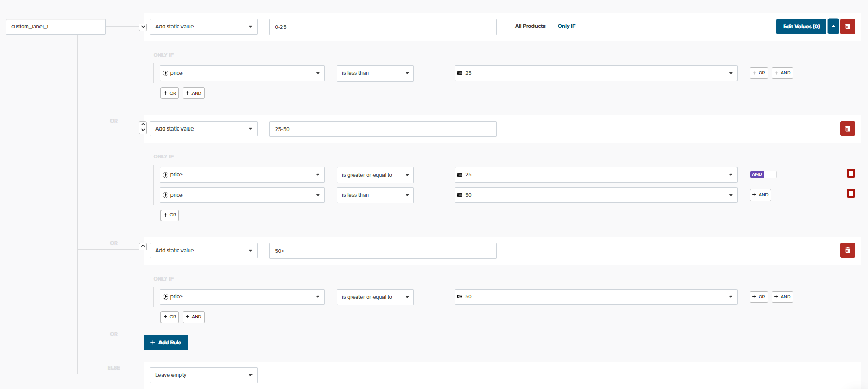Edit the static value field containing 25-50
Image resolution: width=868 pixels, height=389 pixels.
[383, 129]
